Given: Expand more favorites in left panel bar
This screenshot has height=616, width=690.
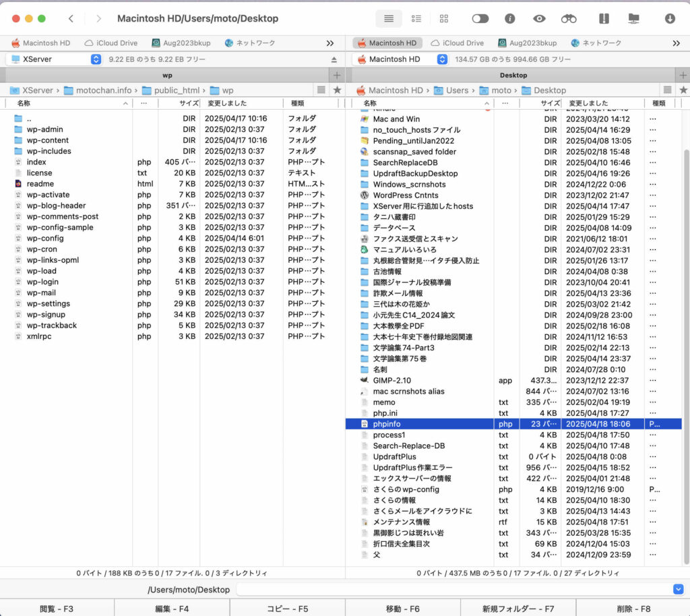Looking at the screenshot, I should [x=330, y=43].
